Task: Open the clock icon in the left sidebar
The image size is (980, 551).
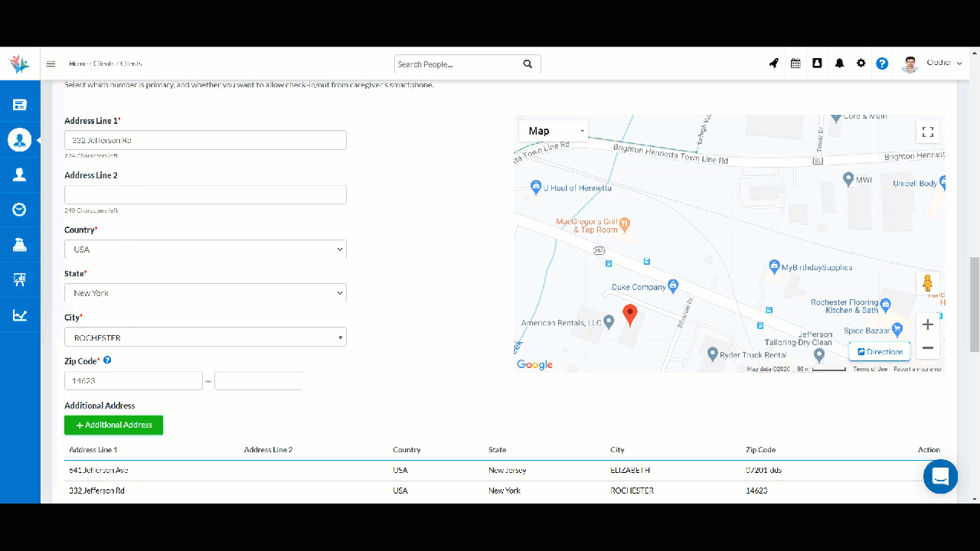Action: [x=20, y=210]
